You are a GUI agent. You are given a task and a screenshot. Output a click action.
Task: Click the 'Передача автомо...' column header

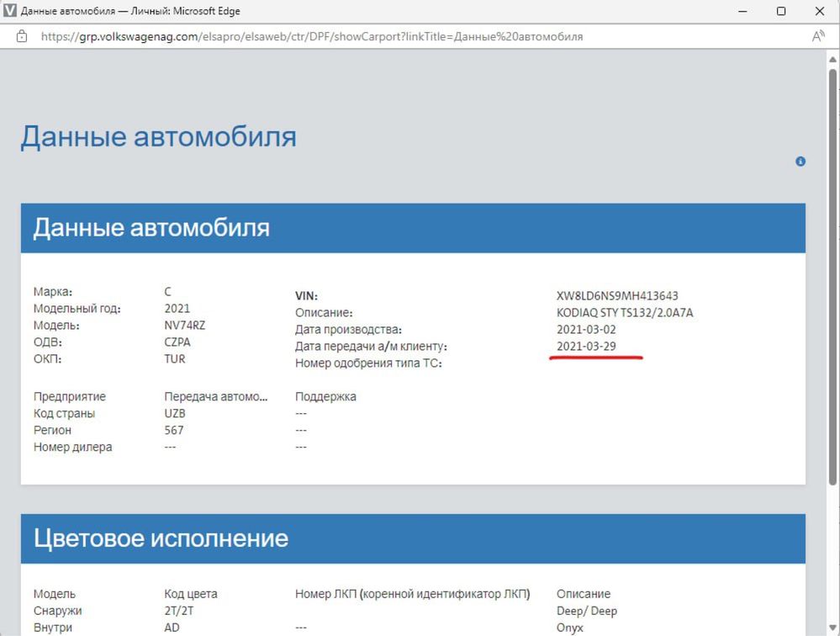pos(216,396)
